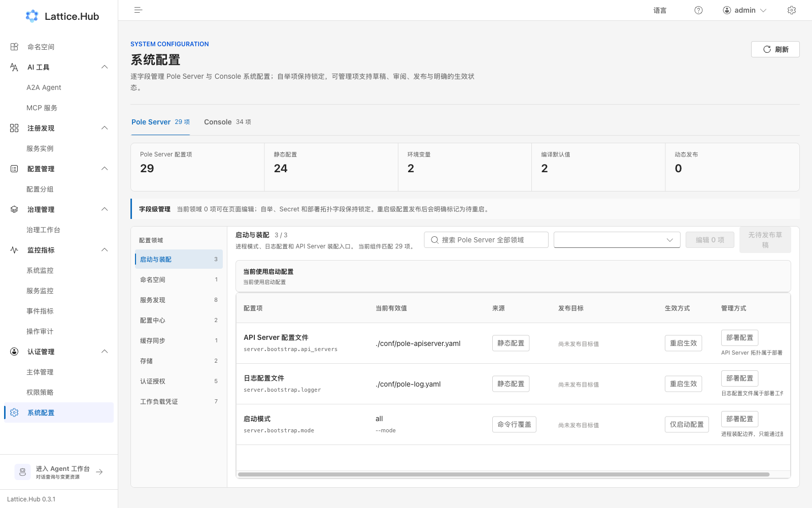The image size is (812, 508).
Task: Select 认证授权 config domain
Action: (179, 381)
